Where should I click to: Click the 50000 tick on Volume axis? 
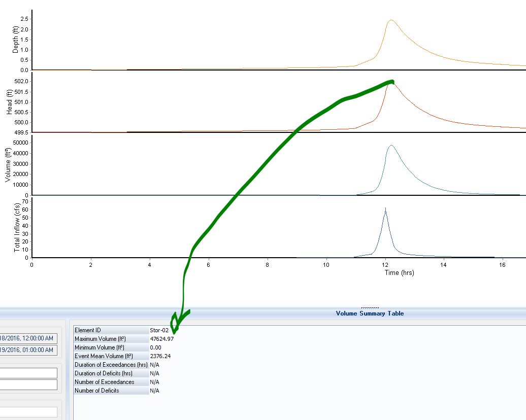20,143
